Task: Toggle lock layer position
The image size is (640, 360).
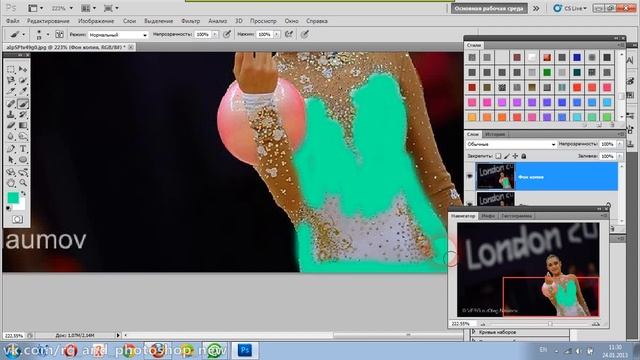Action: (x=515, y=156)
